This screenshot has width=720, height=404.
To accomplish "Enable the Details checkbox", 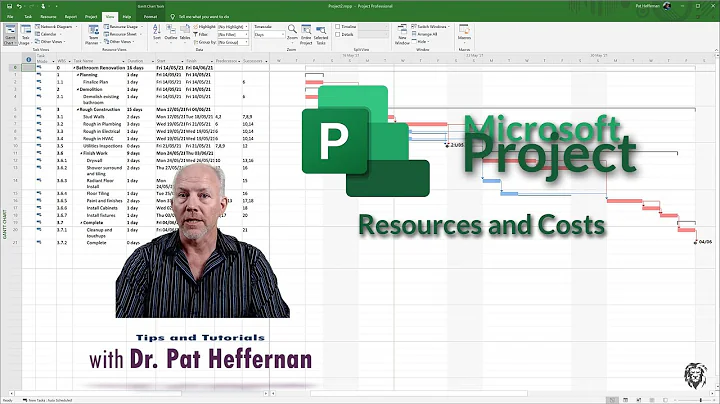I will point(338,34).
